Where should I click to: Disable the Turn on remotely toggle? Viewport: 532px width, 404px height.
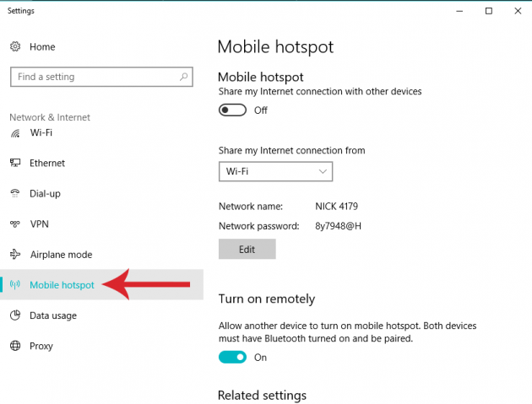tap(232, 358)
